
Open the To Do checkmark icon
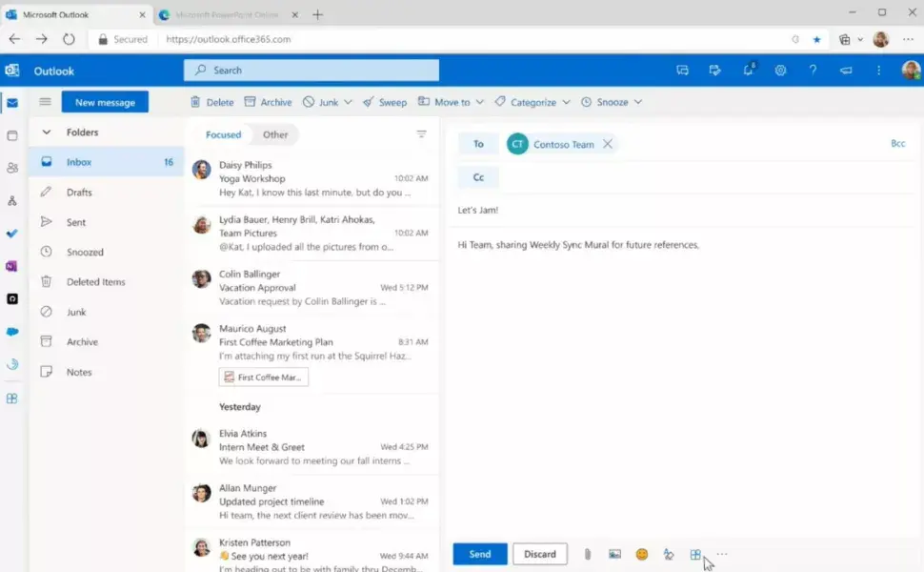[11, 234]
